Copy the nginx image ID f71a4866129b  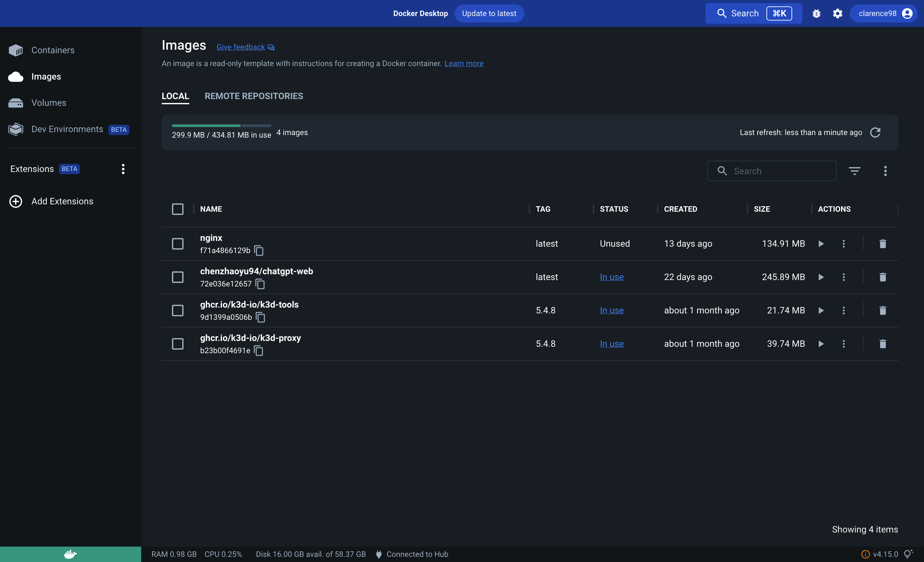[x=259, y=251]
